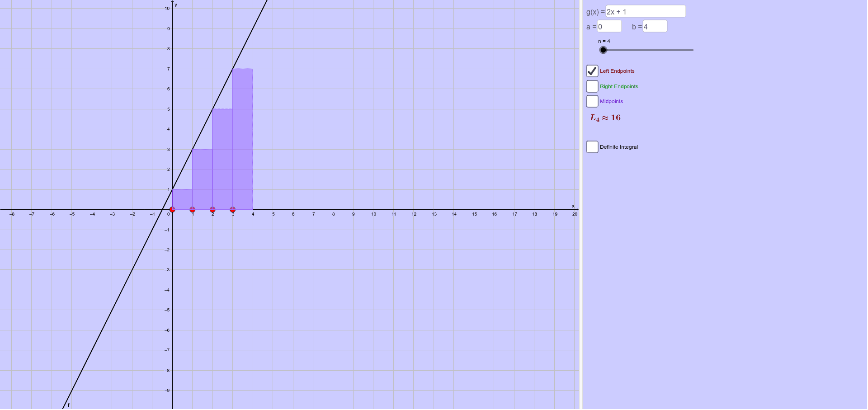Select the red point at x = 1
The width and height of the screenshot is (868, 410).
click(193, 209)
